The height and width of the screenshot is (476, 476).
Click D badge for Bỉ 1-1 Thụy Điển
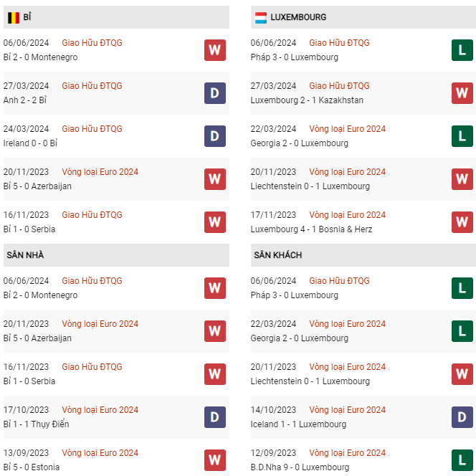[215, 417]
